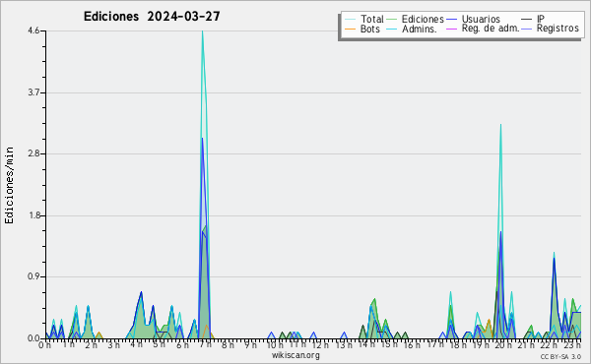Click the wikiscan.org text below the chart

295,355
